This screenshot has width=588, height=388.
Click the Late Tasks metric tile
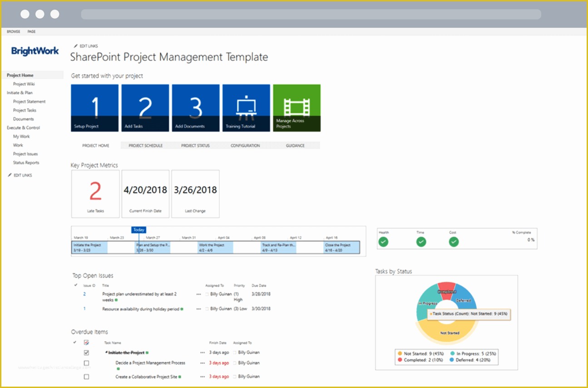[95, 194]
